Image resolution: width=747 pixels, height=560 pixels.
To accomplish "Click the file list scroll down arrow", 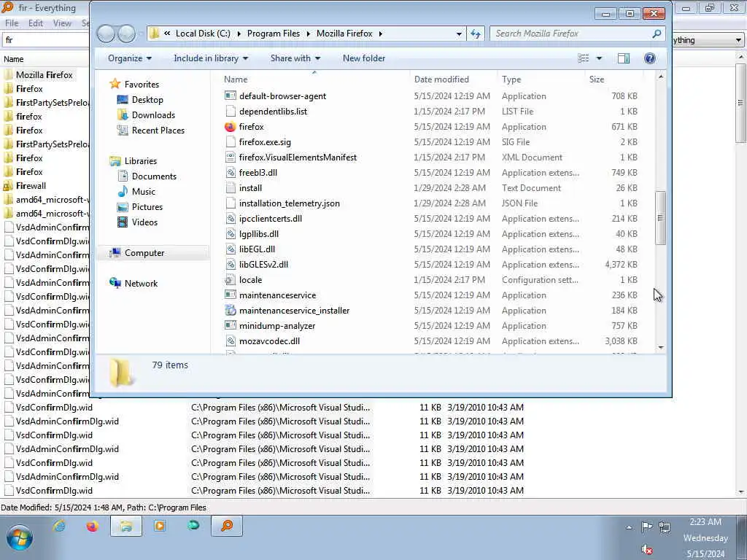I will pyautogui.click(x=660, y=348).
